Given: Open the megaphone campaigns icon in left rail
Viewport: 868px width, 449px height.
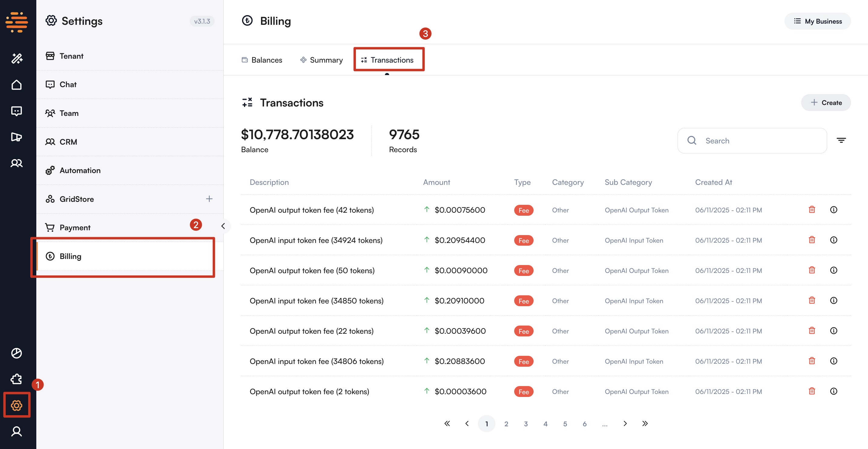Looking at the screenshot, I should coord(17,137).
